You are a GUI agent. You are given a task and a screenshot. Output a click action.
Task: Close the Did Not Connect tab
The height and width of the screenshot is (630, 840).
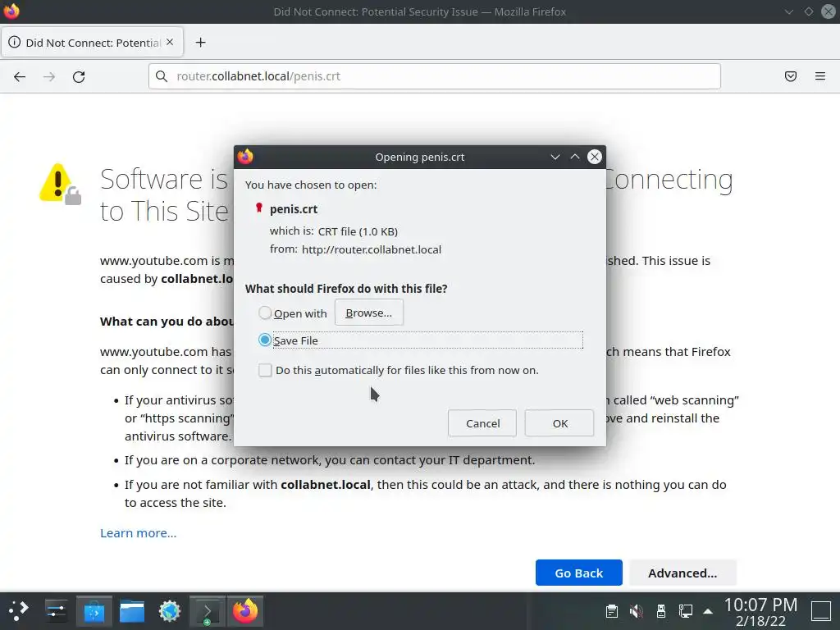pos(170,42)
